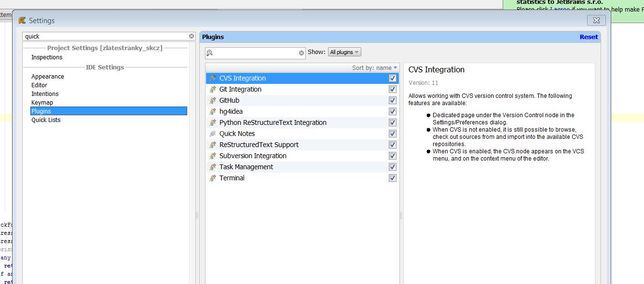Close the Settings dialog
Image resolution: width=644 pixels, height=284 pixels.
point(596,20)
